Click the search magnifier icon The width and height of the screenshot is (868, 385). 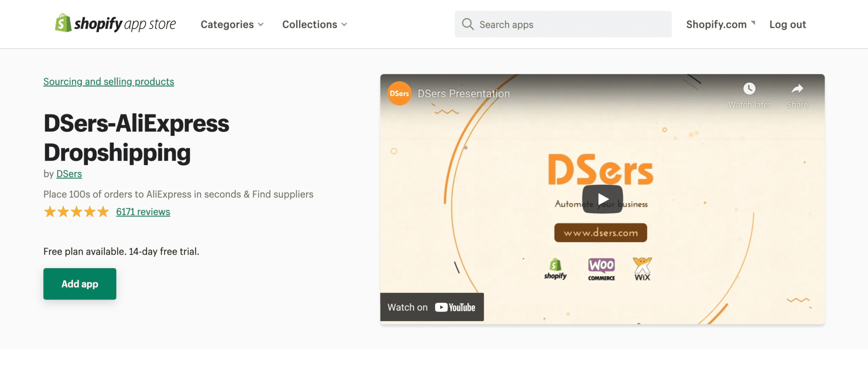coord(468,24)
